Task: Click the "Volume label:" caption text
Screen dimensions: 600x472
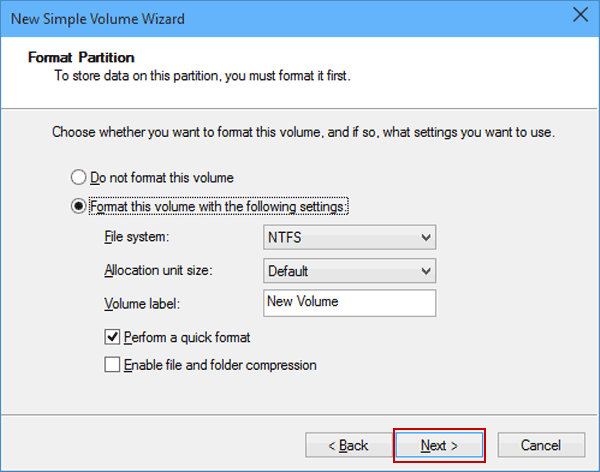Action: 146,303
